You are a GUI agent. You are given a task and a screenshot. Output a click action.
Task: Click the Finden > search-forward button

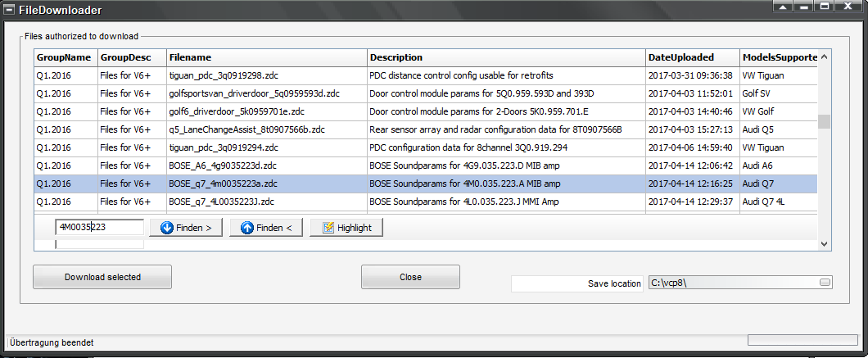tap(185, 228)
